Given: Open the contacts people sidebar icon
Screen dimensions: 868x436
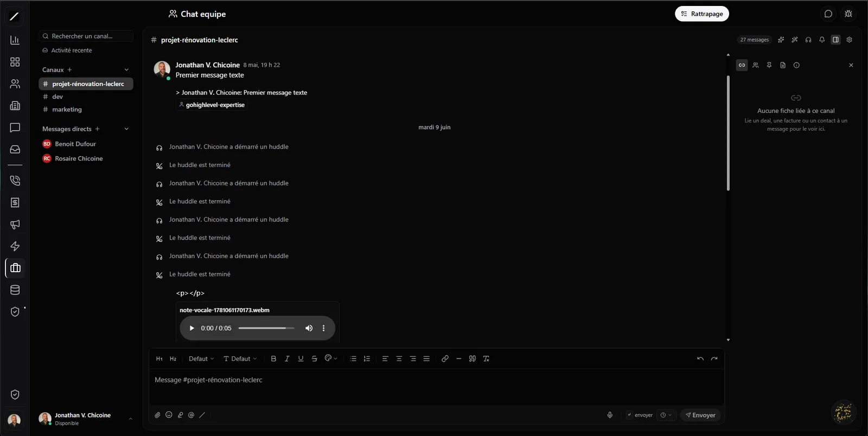Looking at the screenshot, I should point(15,84).
